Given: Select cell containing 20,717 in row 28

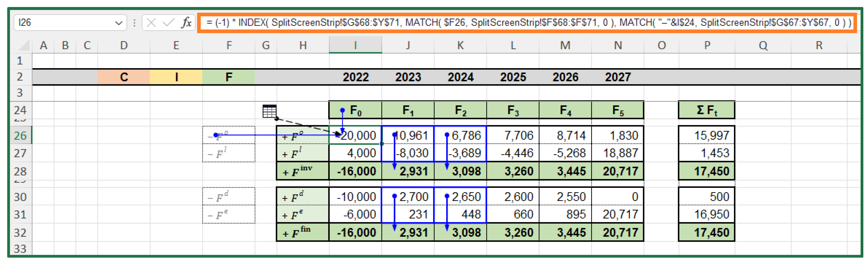Looking at the screenshot, I should point(618,171).
